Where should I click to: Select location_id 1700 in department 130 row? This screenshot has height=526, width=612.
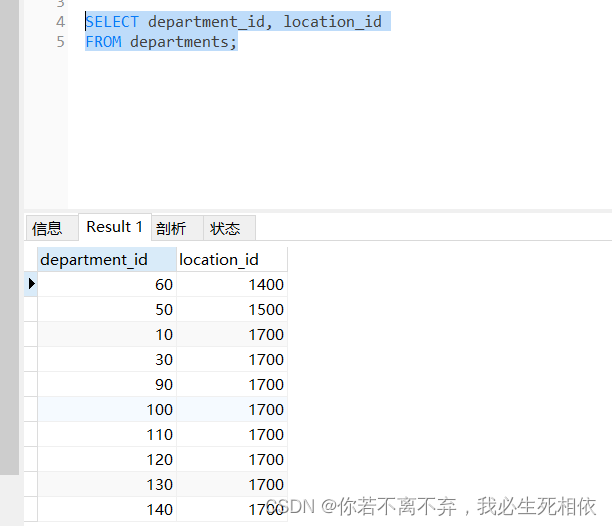pyautogui.click(x=232, y=484)
